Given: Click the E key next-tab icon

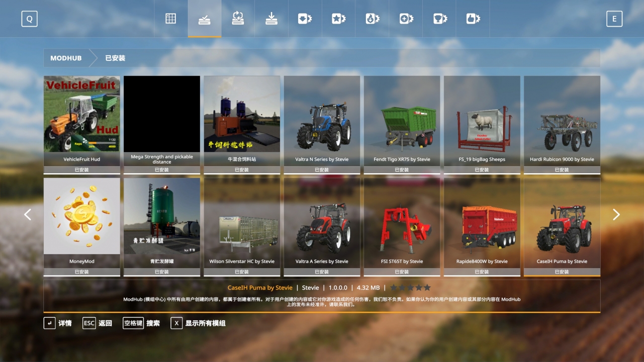Looking at the screenshot, I should (614, 19).
